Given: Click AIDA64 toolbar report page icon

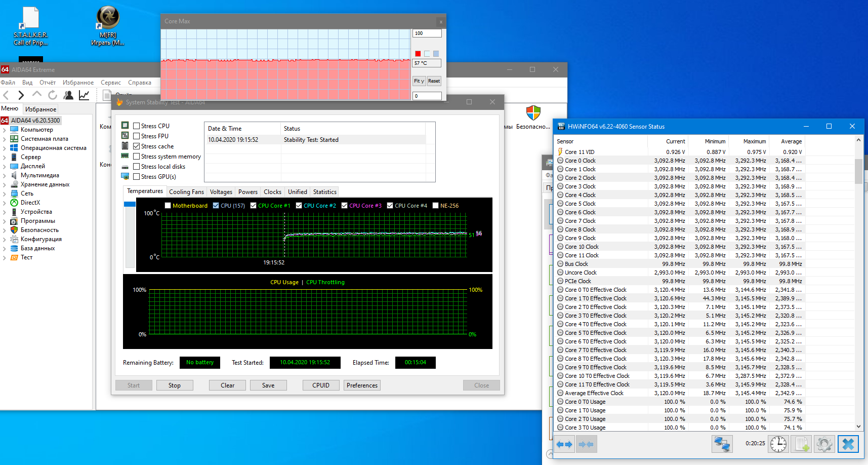Looking at the screenshot, I should point(106,95).
